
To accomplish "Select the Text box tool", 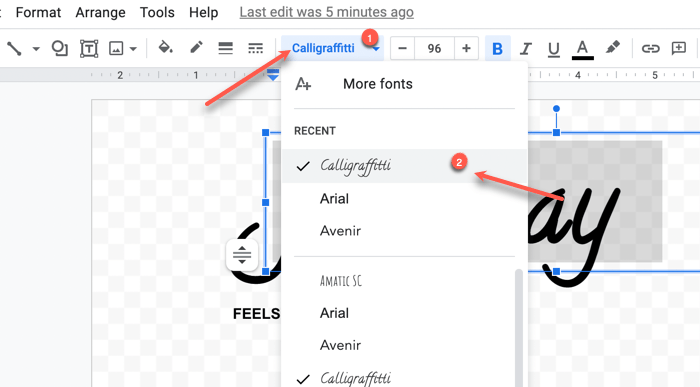I will click(x=89, y=48).
